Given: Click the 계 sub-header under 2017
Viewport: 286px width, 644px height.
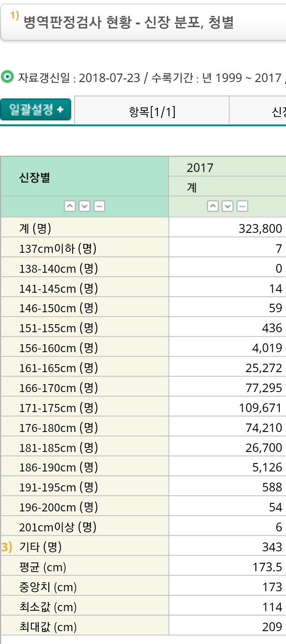Looking at the screenshot, I should click(192, 188).
